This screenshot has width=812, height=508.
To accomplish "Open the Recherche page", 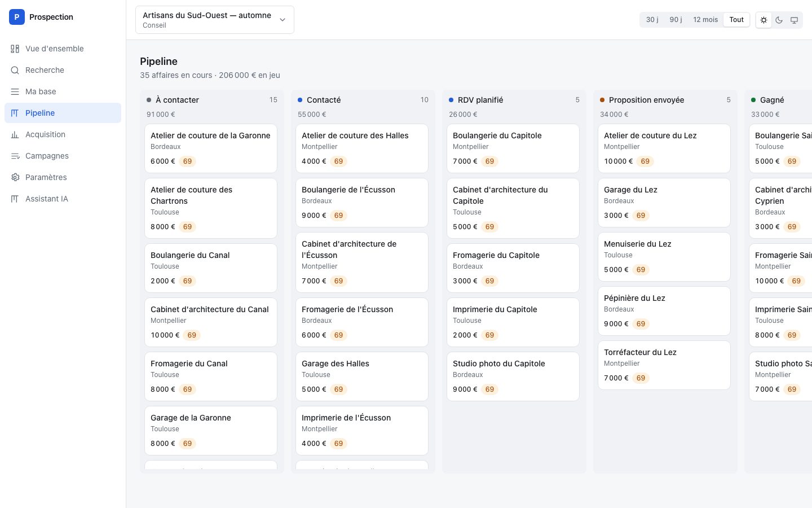I will pos(63,70).
